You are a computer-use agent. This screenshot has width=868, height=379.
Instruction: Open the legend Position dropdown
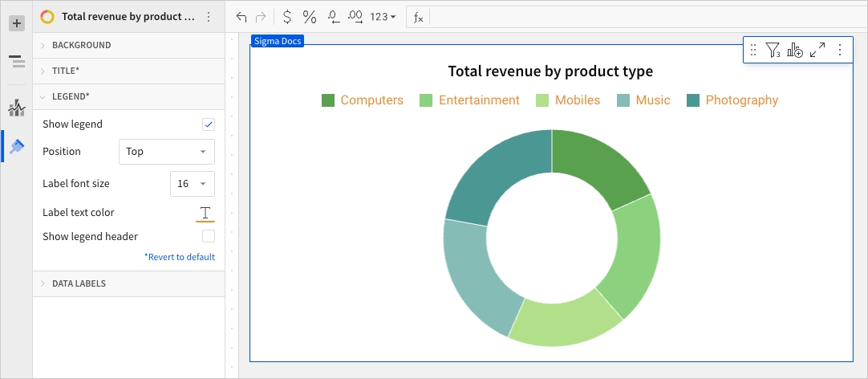(166, 151)
